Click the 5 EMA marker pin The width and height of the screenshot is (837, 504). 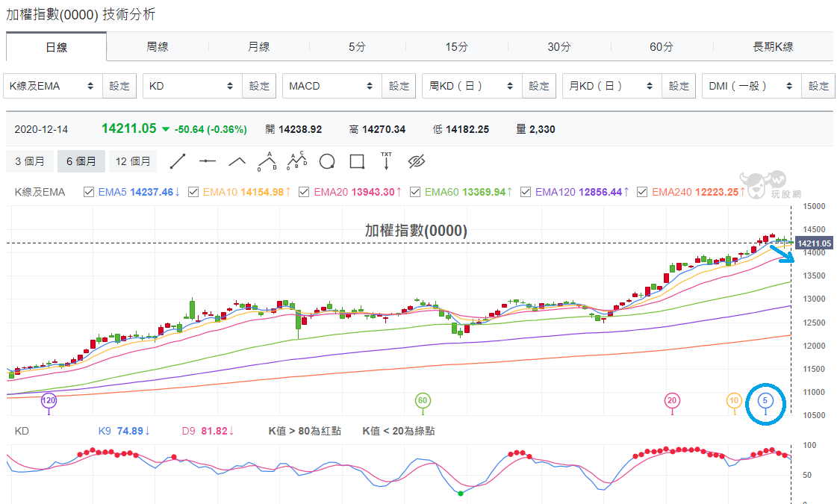click(765, 401)
